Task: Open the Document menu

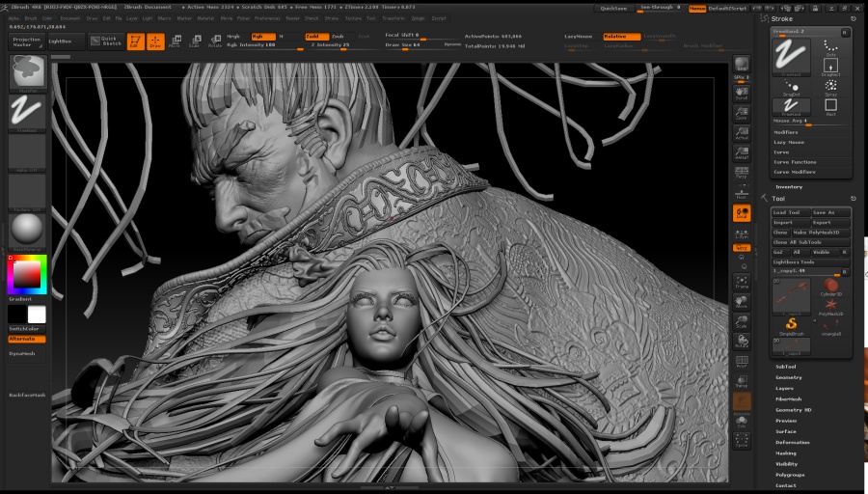Action: 69,18
